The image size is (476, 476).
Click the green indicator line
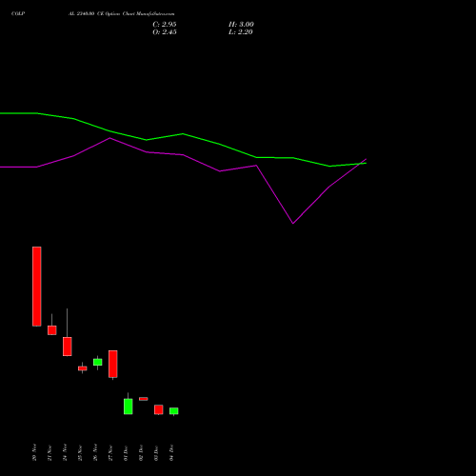coord(183,134)
